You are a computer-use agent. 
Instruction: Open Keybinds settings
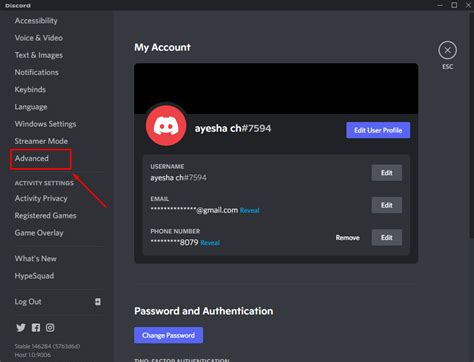point(30,90)
